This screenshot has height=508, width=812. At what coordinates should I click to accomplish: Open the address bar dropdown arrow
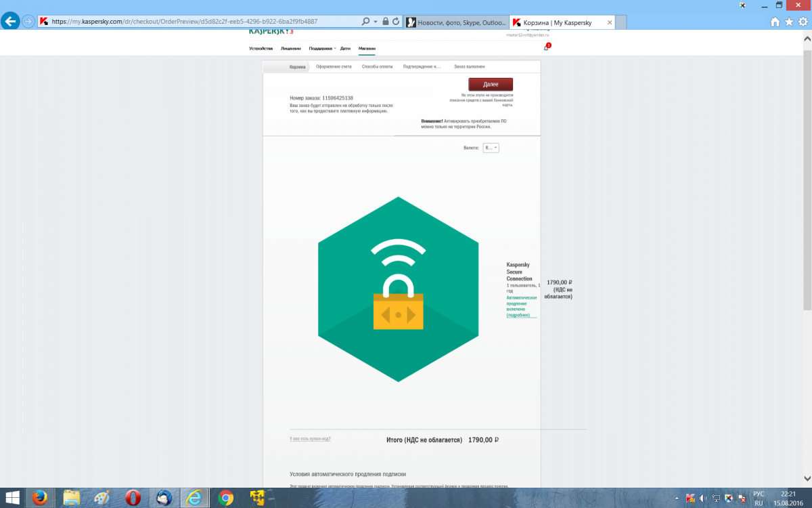[376, 22]
